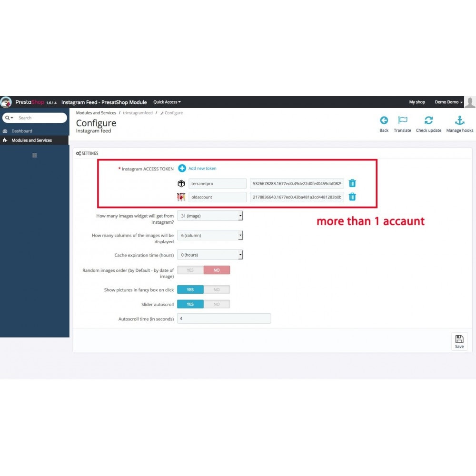Click the Modules and Services puzzle icon
The height and width of the screenshot is (476, 476).
coord(5,140)
